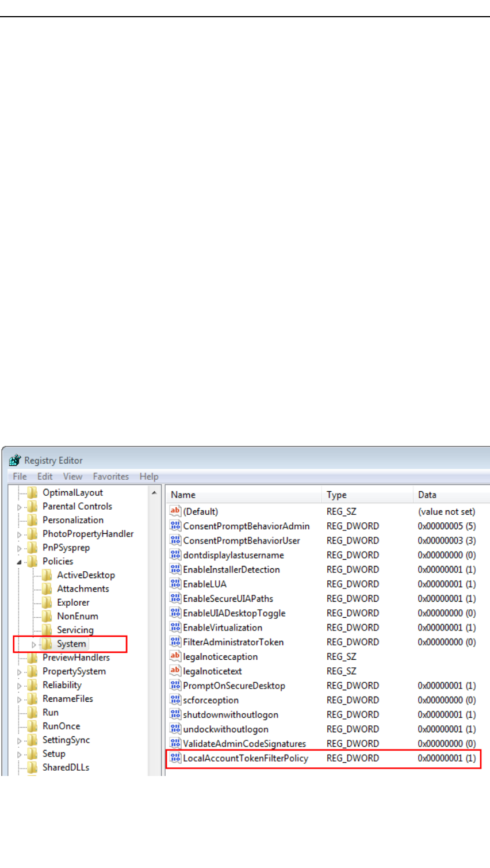
Task: Expand the PropertySystem tree node
Action: [x=20, y=672]
